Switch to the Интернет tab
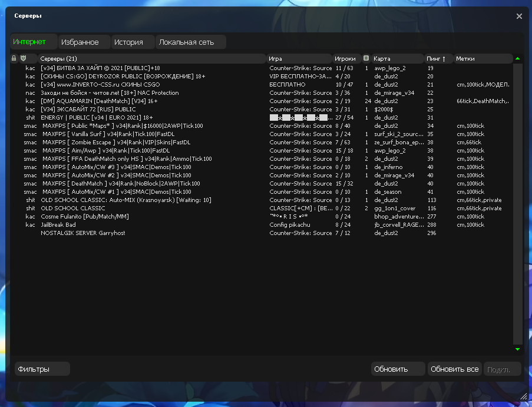This screenshot has height=407, width=532. click(x=33, y=42)
